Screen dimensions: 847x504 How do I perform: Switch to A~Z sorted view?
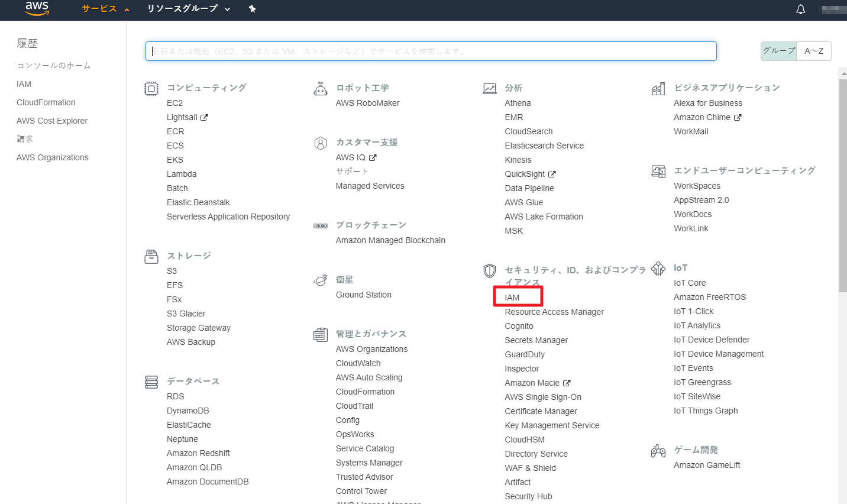813,51
